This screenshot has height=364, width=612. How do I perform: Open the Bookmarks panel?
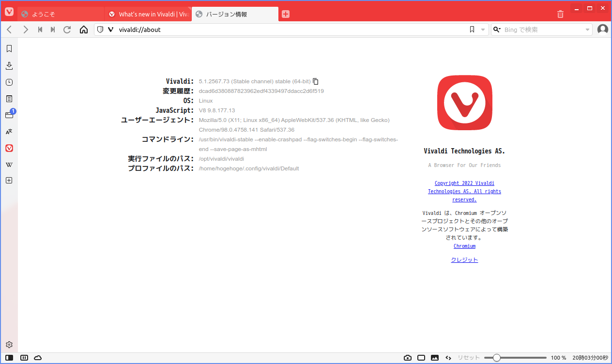point(9,48)
